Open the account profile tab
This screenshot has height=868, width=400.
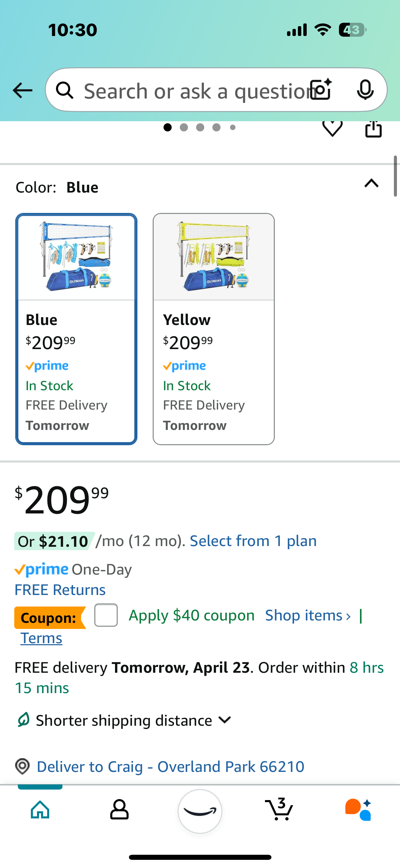tap(119, 810)
